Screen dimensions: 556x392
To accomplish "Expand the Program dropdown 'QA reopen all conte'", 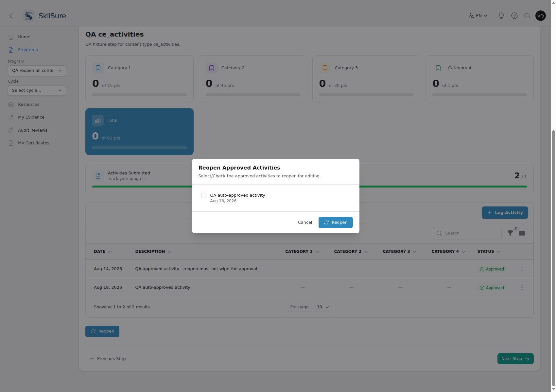I will [37, 71].
